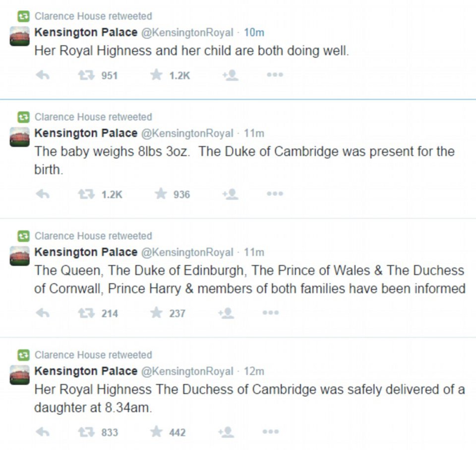Open more options on The Queen tweet
Image resolution: width=476 pixels, height=450 pixels.
[270, 313]
